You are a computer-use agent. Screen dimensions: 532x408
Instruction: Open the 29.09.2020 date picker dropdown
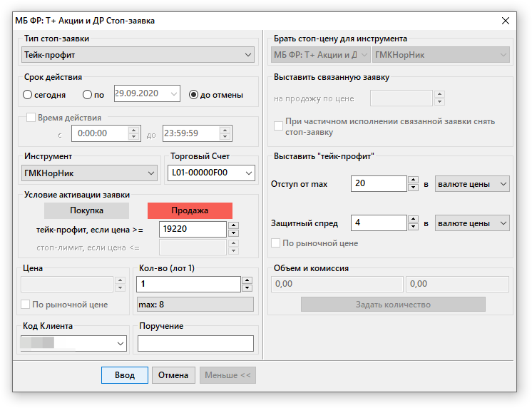coord(174,93)
